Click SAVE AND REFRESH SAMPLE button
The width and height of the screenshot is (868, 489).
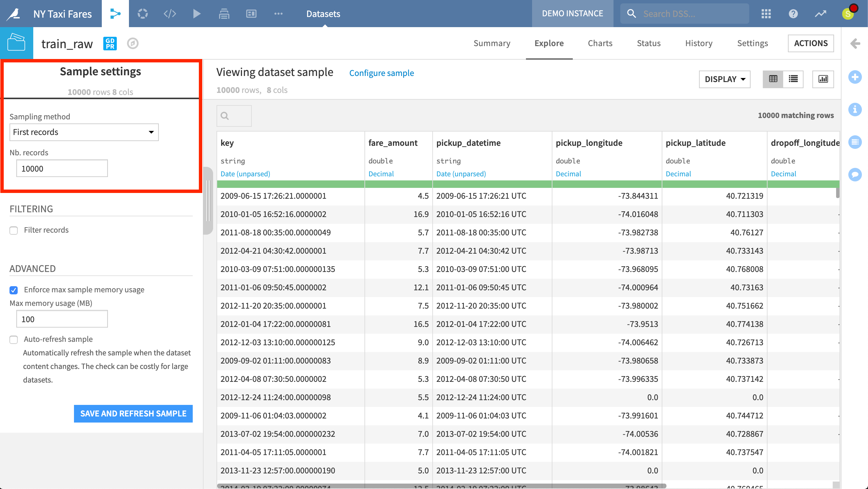133,414
